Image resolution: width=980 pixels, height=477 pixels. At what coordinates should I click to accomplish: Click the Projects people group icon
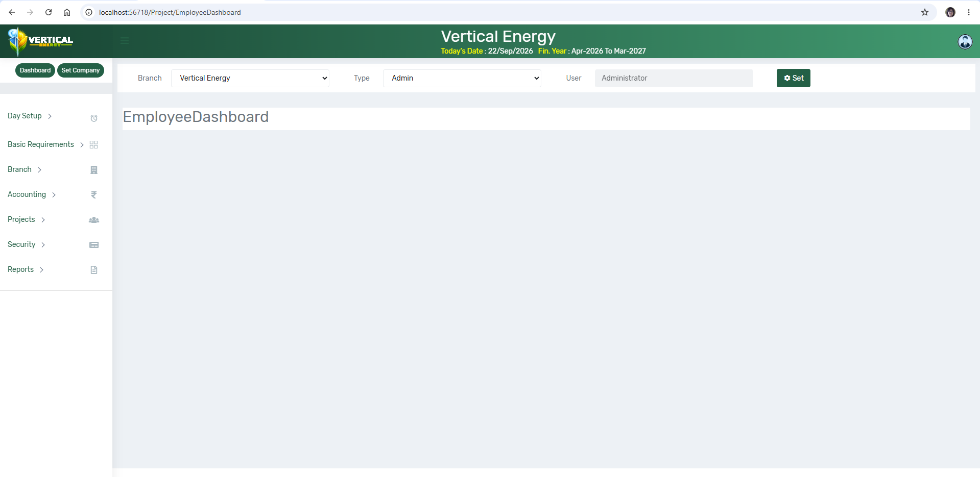coord(94,220)
